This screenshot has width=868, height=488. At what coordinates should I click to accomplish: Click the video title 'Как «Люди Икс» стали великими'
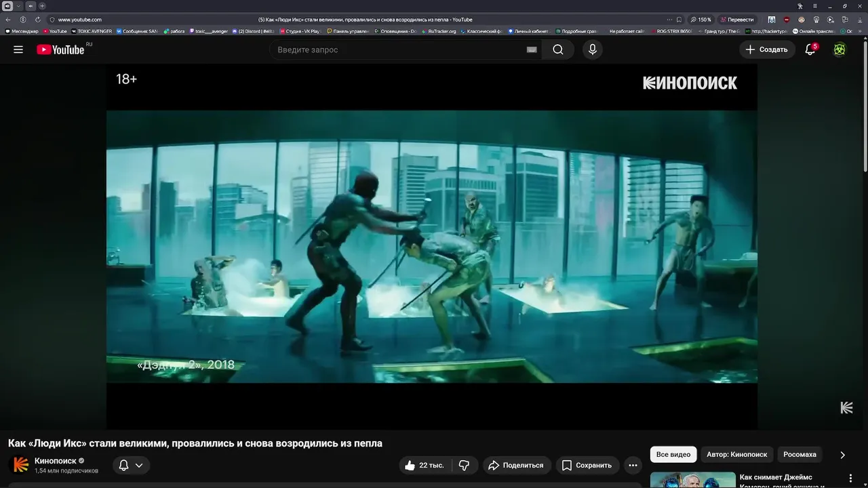[195, 443]
